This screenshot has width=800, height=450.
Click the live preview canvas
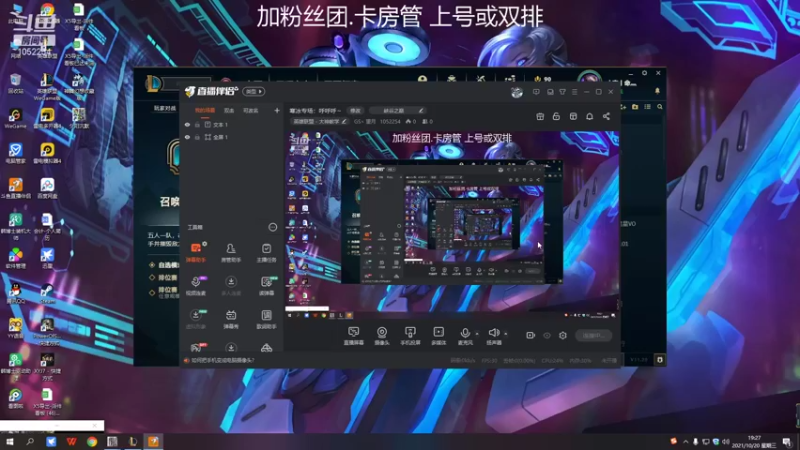click(x=452, y=225)
